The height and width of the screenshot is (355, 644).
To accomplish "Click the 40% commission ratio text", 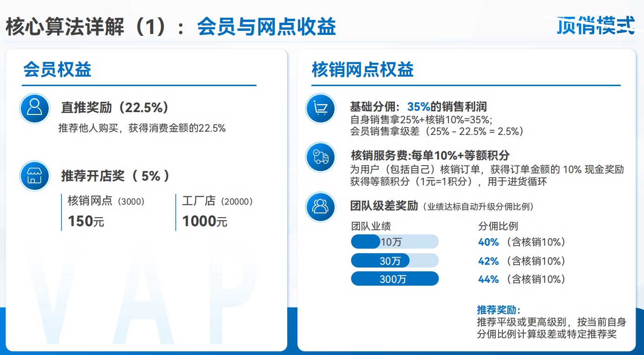I will pyautogui.click(x=488, y=242).
